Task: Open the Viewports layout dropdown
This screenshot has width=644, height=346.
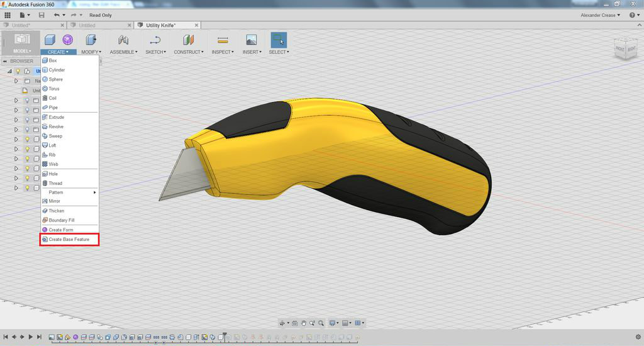Action: coord(359,323)
